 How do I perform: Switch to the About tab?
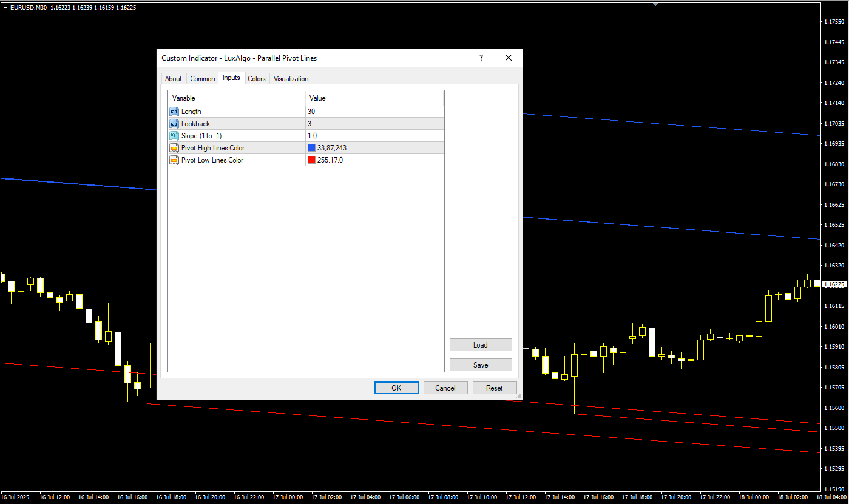pos(174,79)
